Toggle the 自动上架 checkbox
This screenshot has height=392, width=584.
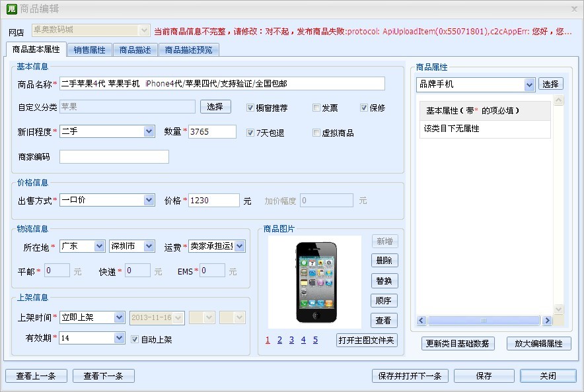pos(135,339)
